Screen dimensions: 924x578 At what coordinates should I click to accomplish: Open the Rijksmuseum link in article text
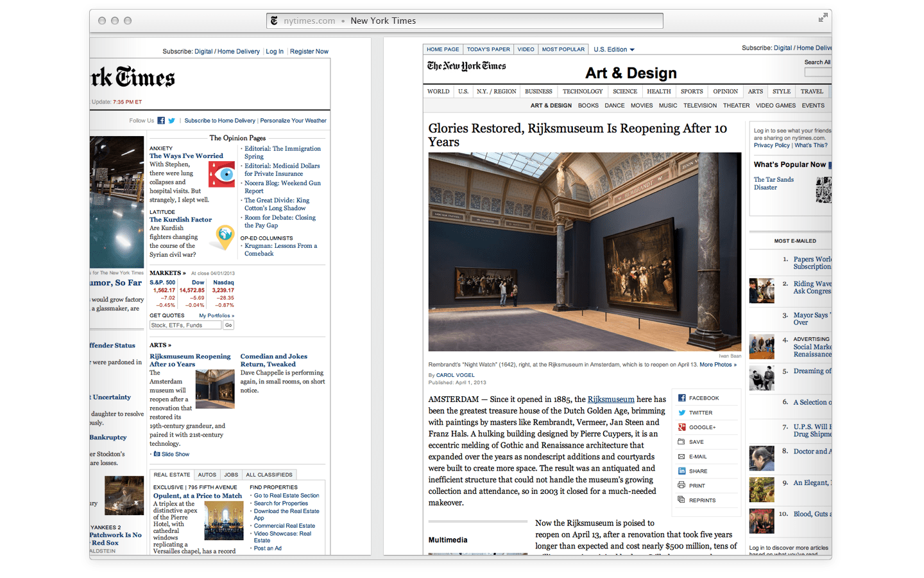(x=611, y=399)
